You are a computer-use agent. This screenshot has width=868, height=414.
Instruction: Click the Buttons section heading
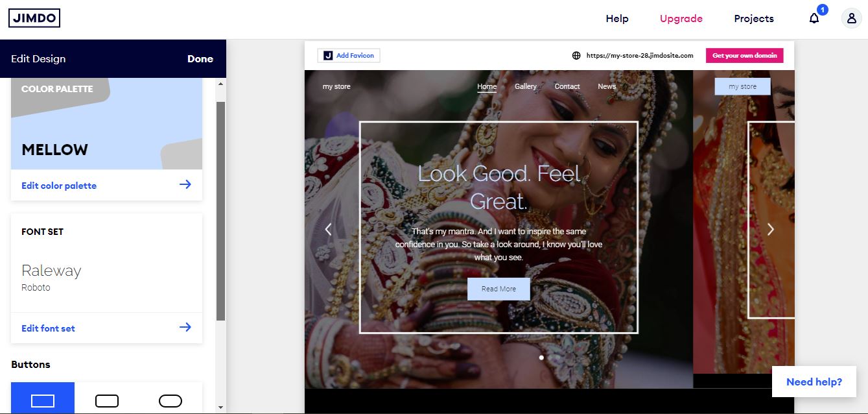pos(30,364)
